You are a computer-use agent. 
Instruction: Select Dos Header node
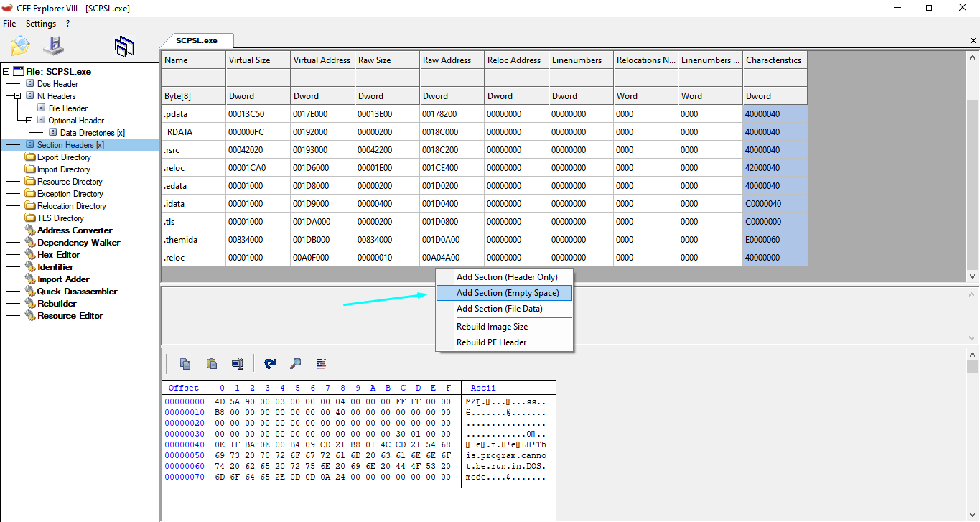(57, 84)
